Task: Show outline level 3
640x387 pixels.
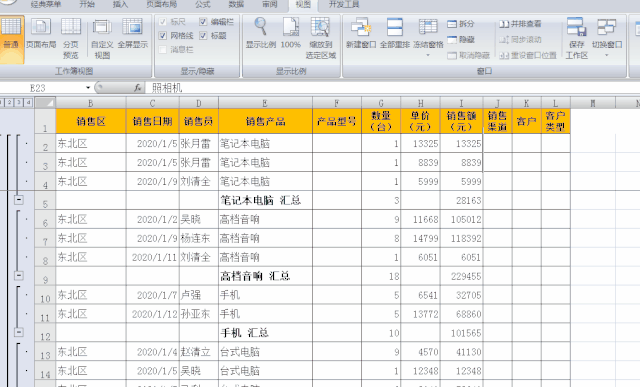Action: click(19, 102)
